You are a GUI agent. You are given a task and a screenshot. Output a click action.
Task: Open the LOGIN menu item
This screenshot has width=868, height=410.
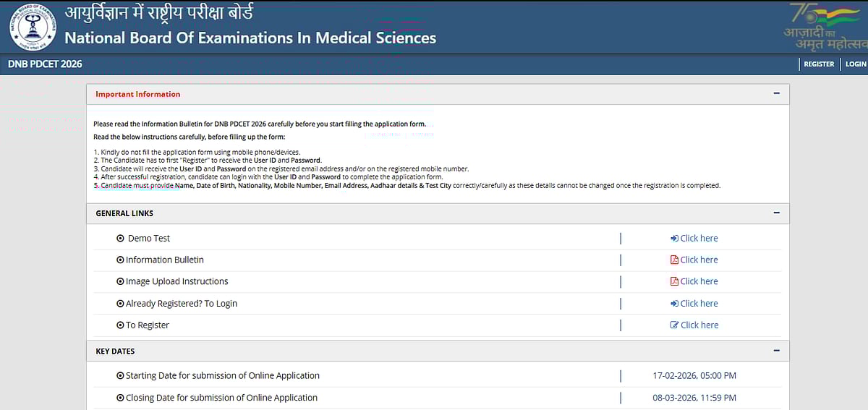pyautogui.click(x=855, y=64)
